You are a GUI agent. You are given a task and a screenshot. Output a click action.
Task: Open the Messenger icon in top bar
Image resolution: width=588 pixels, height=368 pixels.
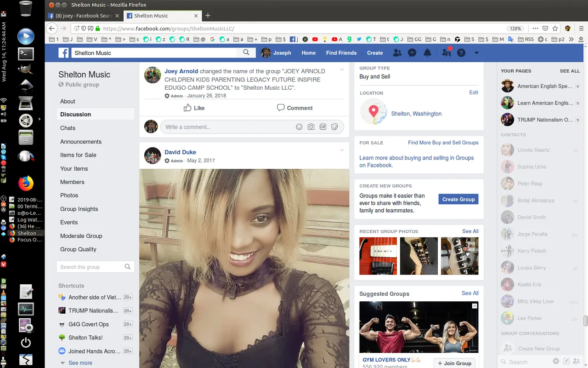coord(413,53)
